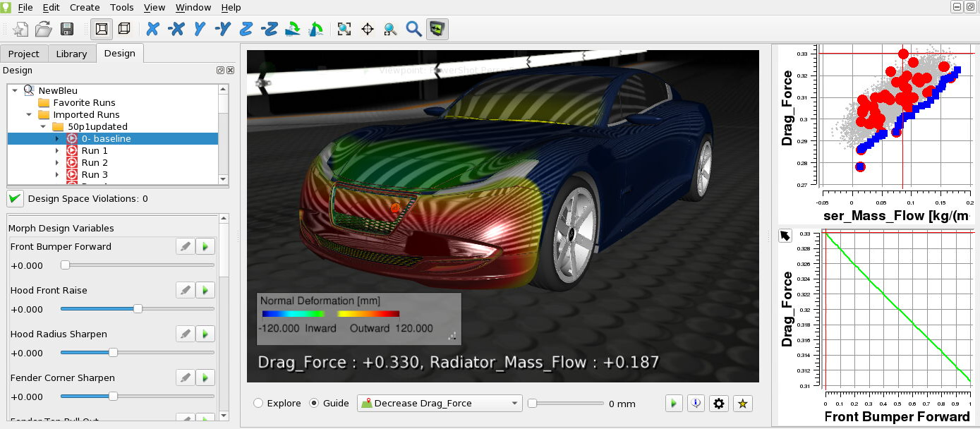Image resolution: width=980 pixels, height=429 pixels.
Task: Add to favorites with the star button
Action: pos(742,404)
